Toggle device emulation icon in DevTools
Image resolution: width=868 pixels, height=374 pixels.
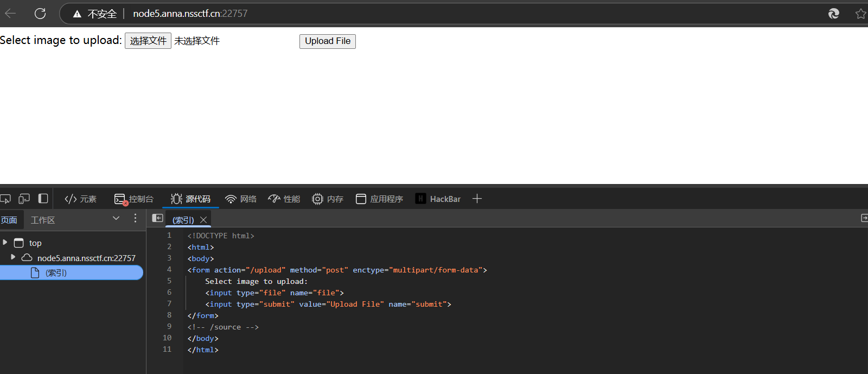point(24,199)
